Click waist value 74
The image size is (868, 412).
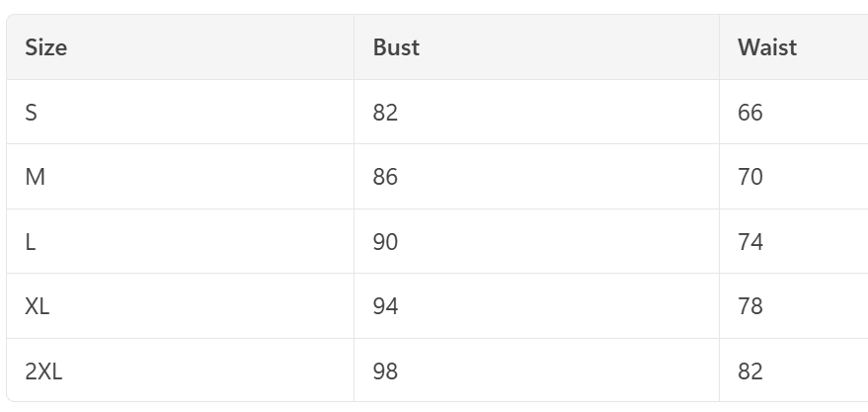pyautogui.click(x=750, y=242)
